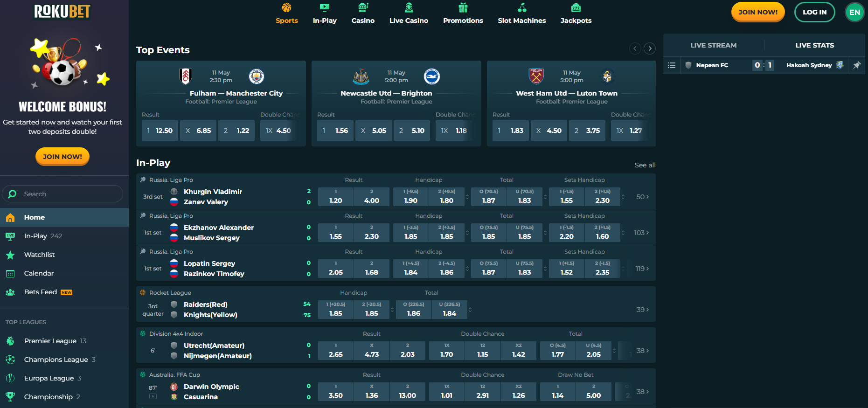Show next Top Events with right arrow

click(x=650, y=48)
